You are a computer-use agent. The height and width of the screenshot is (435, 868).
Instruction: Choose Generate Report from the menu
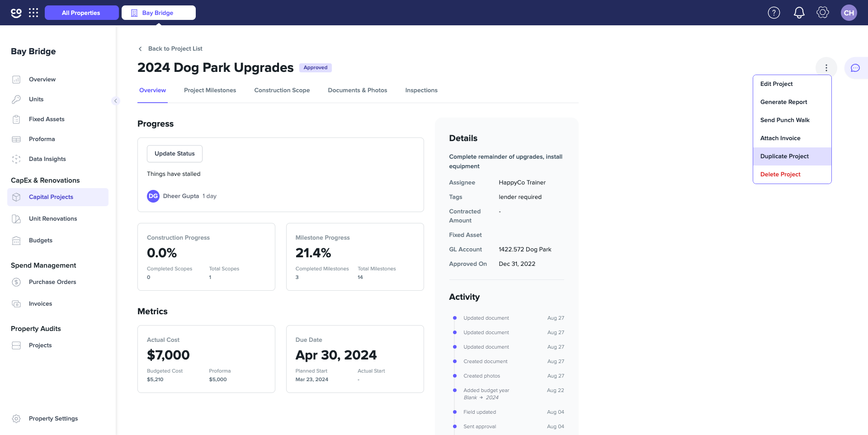tap(792, 102)
